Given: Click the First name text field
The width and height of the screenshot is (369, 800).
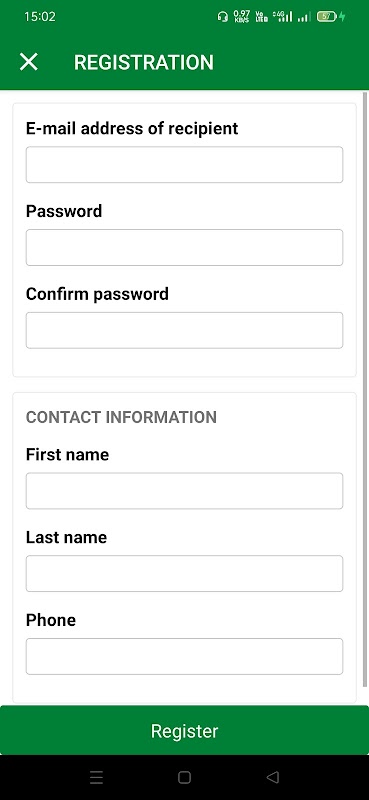Looking at the screenshot, I should [x=184, y=491].
